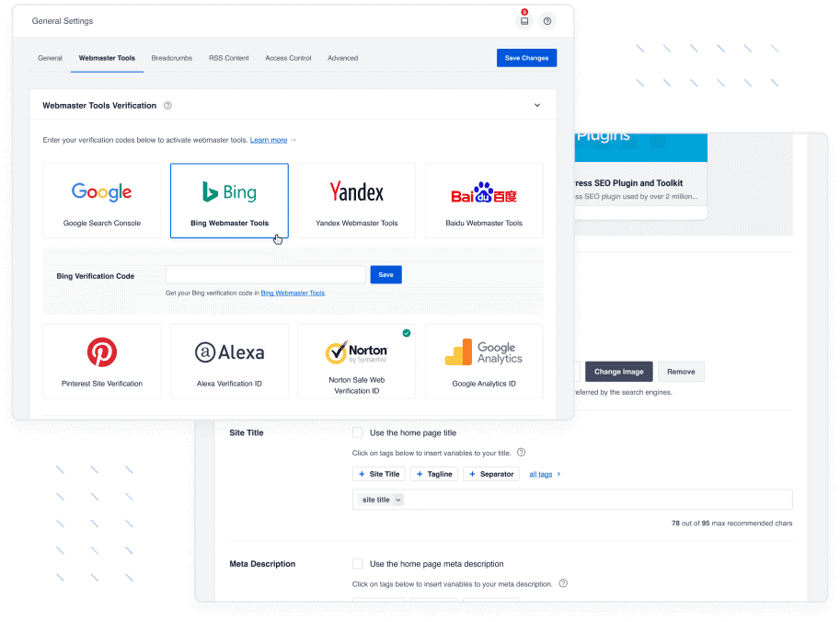Click Save next to Bing Verification Code
Image resolution: width=840 pixels, height=622 pixels.
click(385, 275)
